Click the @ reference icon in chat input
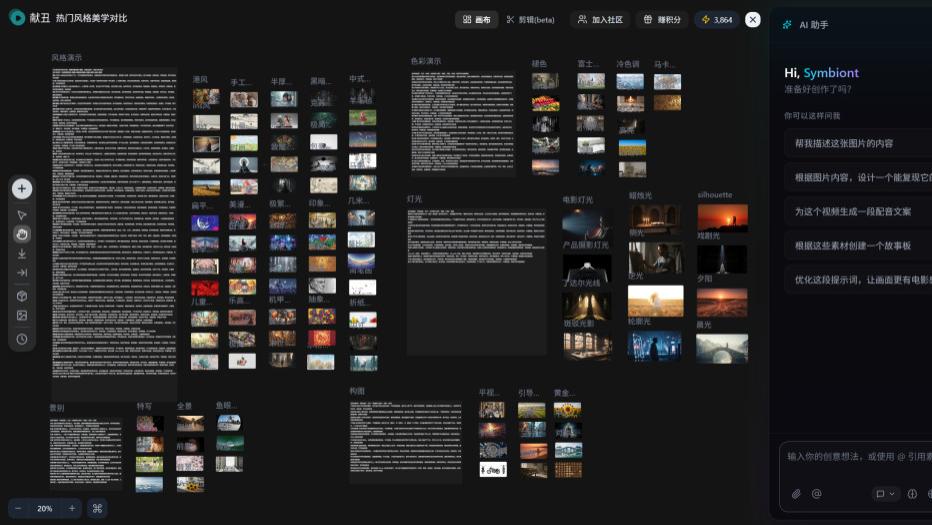 click(817, 493)
